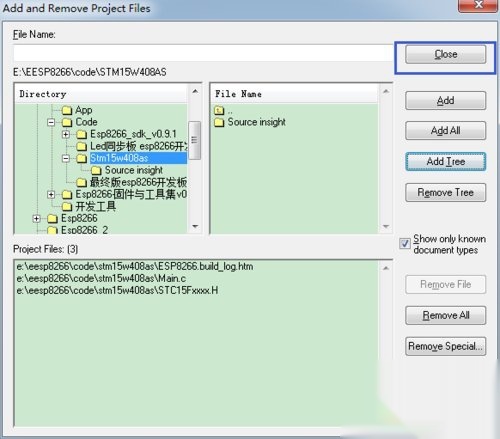Collapse the Stm15w408as tree node
Image resolution: width=500 pixels, height=439 pixels.
pos(66,158)
